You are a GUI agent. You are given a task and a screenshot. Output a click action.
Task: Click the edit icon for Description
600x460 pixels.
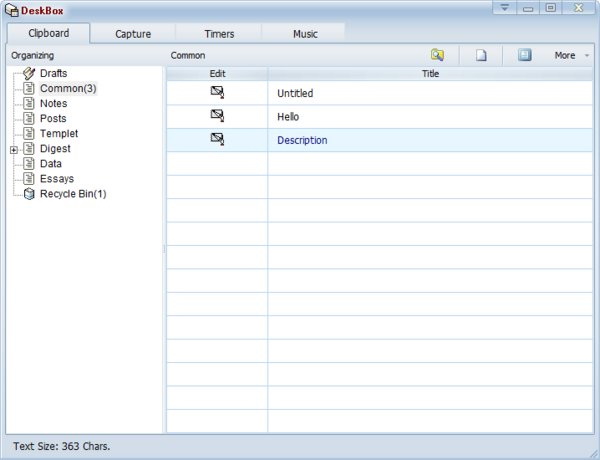pyautogui.click(x=217, y=140)
